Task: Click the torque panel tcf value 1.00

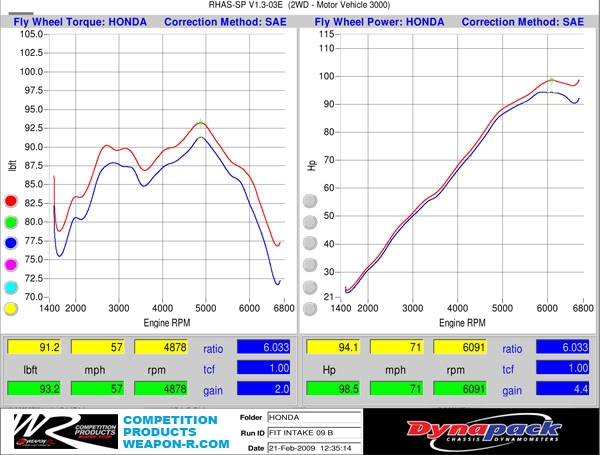Action: (x=264, y=368)
